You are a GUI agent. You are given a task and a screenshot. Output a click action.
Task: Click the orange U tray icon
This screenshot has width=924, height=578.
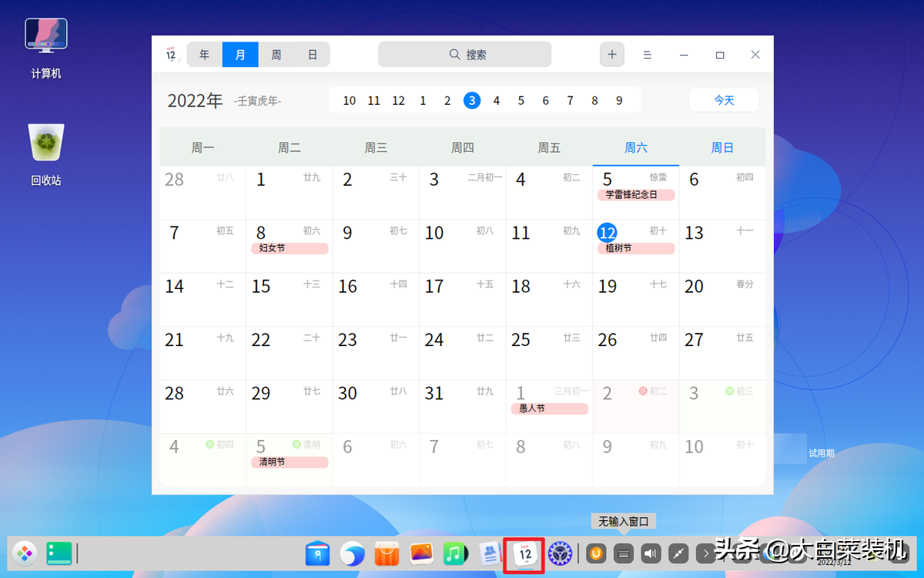click(x=596, y=553)
